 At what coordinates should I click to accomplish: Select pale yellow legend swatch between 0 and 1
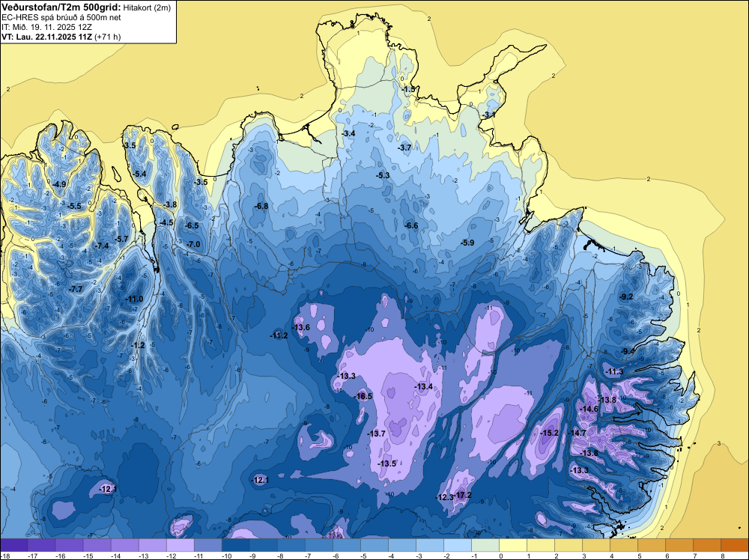[513, 545]
